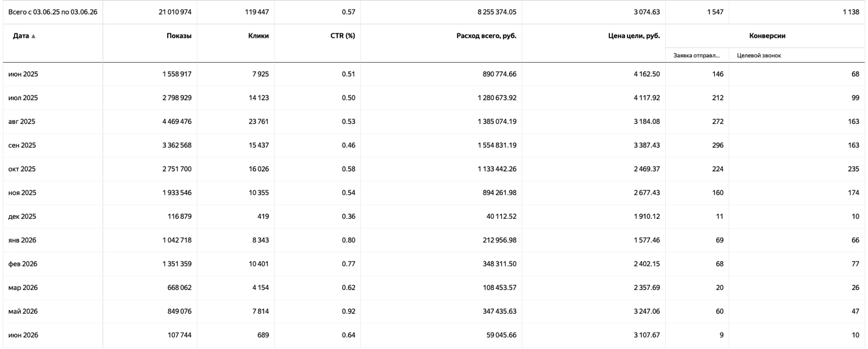Click the CTR (%) column header
The height and width of the screenshot is (349, 868).
[343, 36]
